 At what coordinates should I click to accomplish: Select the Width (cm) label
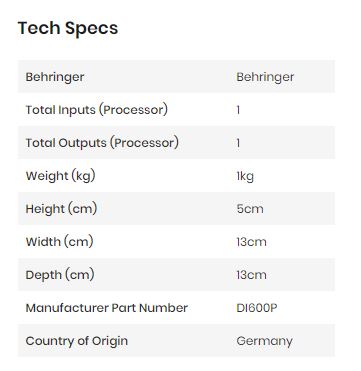59,242
